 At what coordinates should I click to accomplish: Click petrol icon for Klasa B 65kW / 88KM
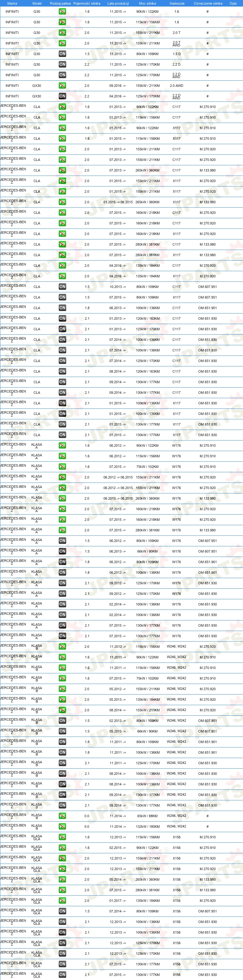(x=62, y=816)
